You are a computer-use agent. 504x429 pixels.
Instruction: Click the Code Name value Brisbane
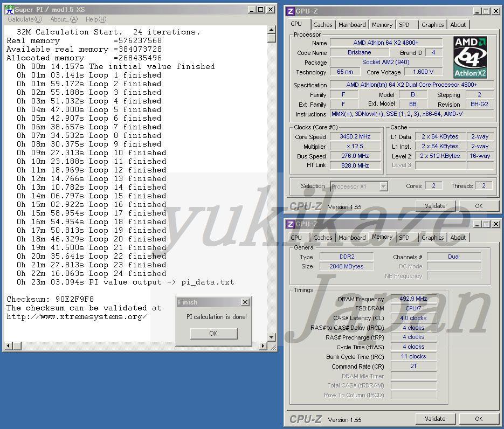(360, 52)
